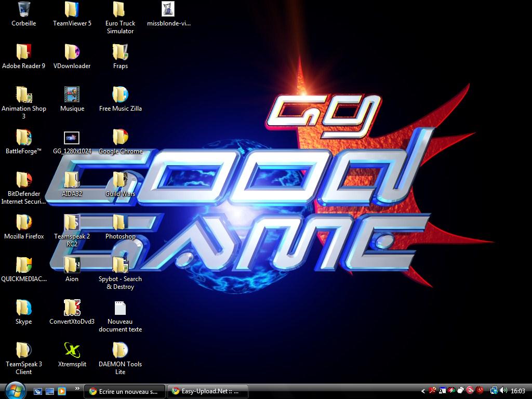Expand the Quick Launch overflow chevron
The width and height of the screenshot is (532, 399).
point(77,388)
